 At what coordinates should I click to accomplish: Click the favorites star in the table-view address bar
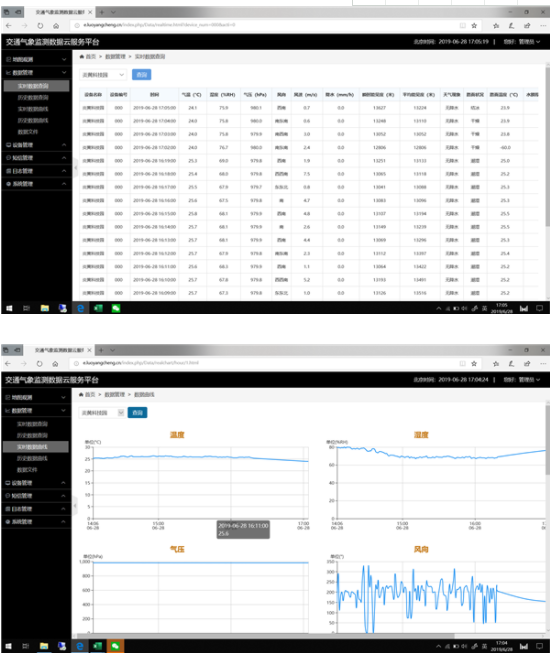pyautogui.click(x=474, y=26)
